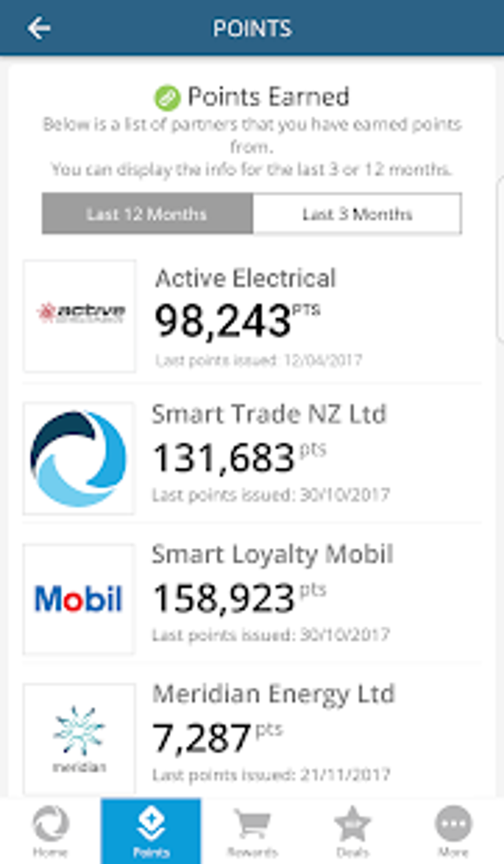Open Active Electrical partner name
This screenshot has height=864, width=504.
[246, 278]
